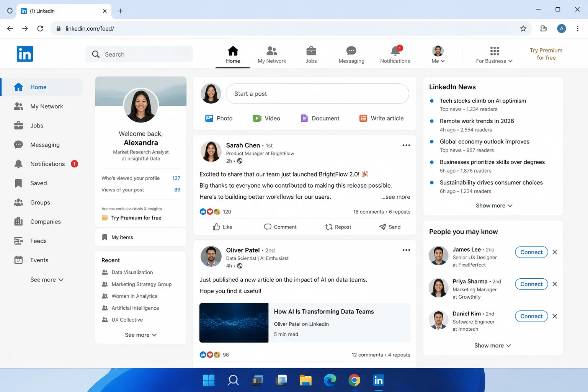
Task: Open Data Visualization recent group
Action: coord(127,272)
